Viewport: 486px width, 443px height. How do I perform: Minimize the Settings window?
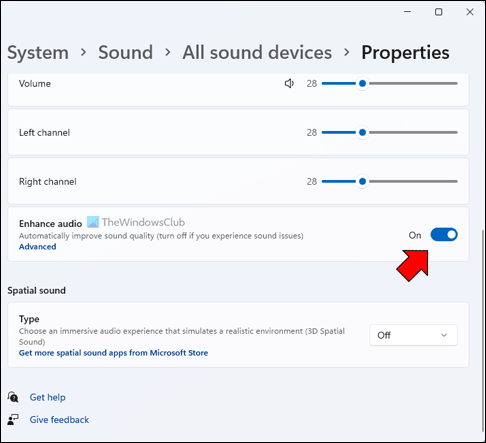[407, 12]
